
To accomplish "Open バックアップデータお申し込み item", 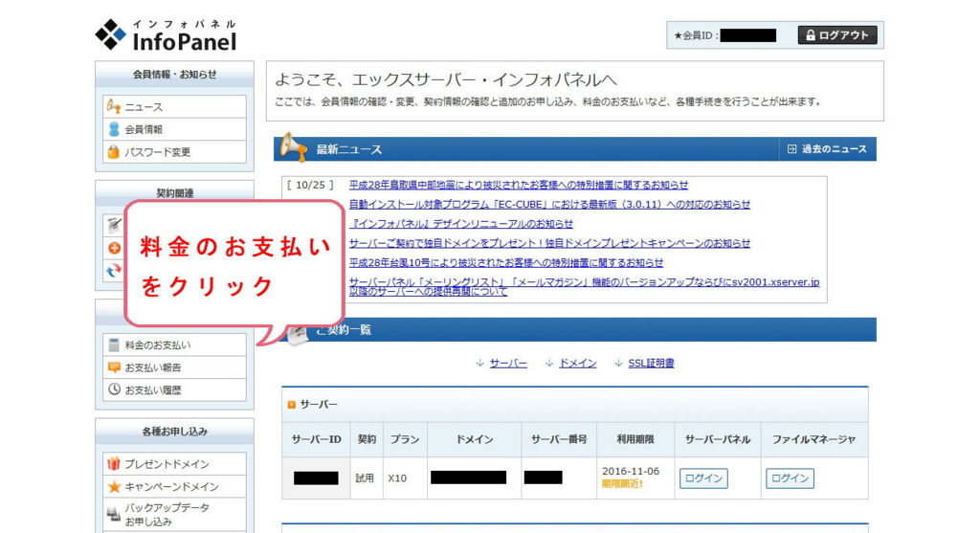I will pyautogui.click(x=174, y=514).
